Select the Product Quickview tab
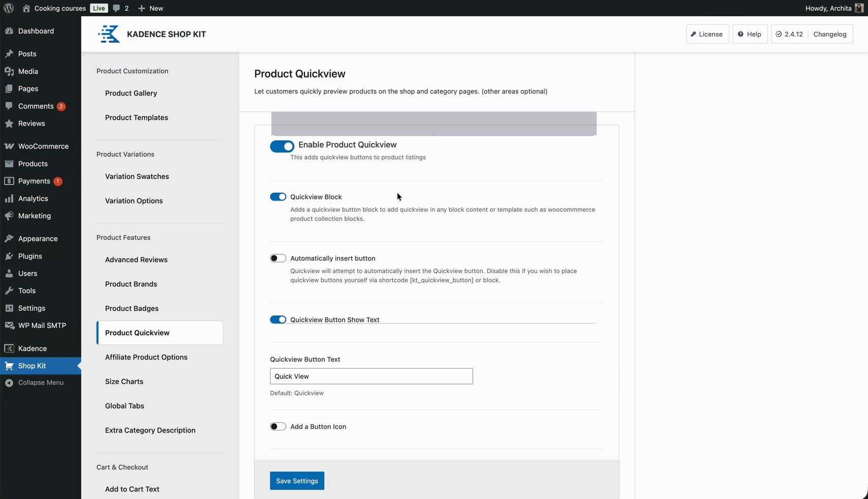Viewport: 868px width, 499px height. pos(160,333)
